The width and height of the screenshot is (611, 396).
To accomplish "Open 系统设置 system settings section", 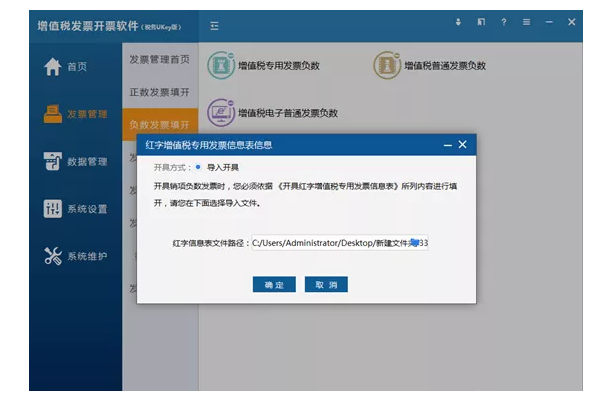I will point(75,209).
